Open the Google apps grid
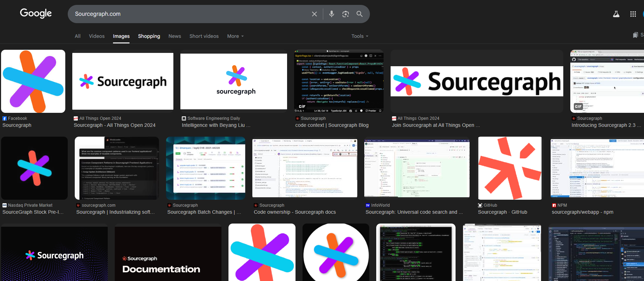The height and width of the screenshot is (281, 644). (x=633, y=14)
